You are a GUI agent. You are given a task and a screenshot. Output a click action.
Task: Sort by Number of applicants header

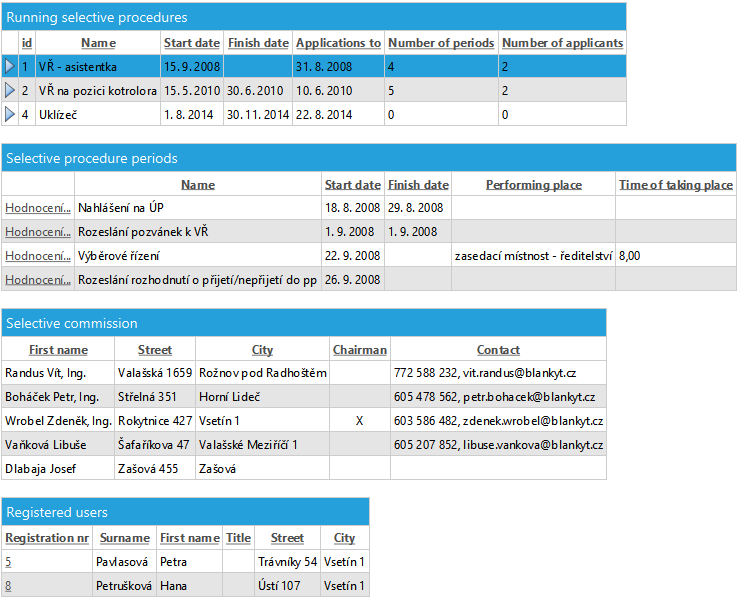point(562,43)
